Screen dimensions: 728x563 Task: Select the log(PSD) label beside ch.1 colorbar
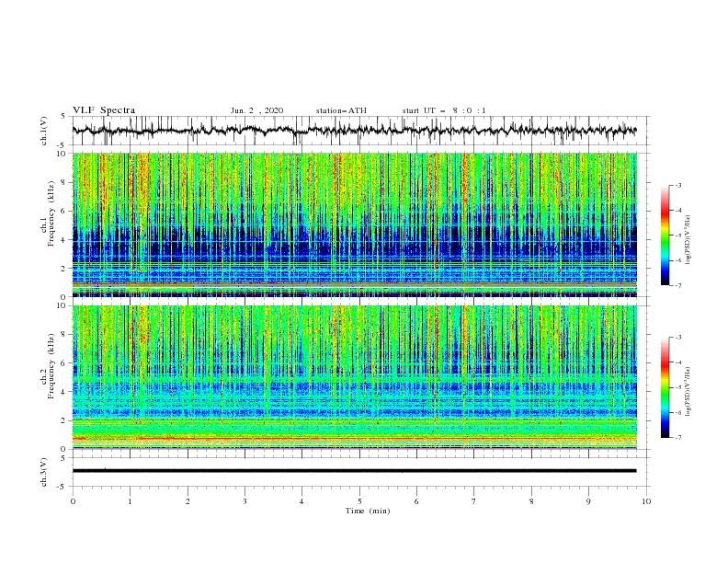pyautogui.click(x=688, y=240)
